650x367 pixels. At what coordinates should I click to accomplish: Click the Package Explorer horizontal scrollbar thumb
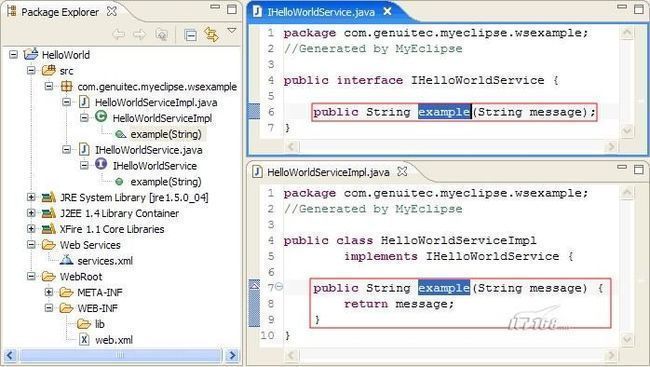click(x=120, y=355)
